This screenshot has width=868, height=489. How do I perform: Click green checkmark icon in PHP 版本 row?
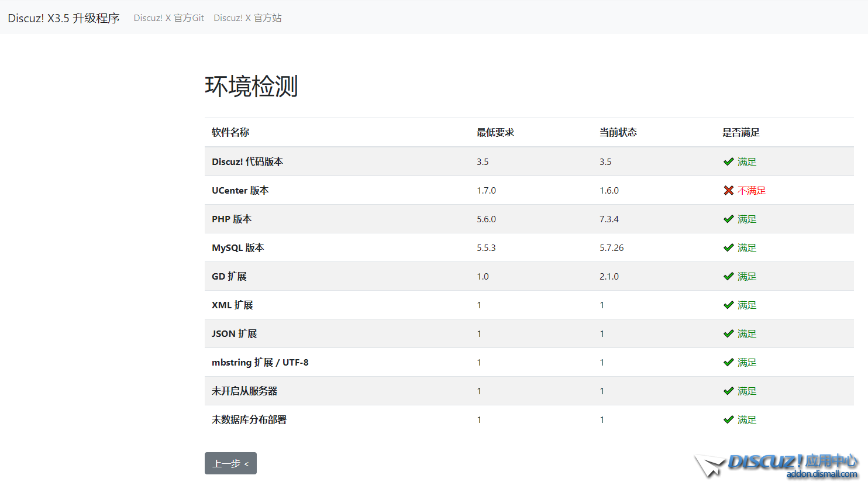728,219
